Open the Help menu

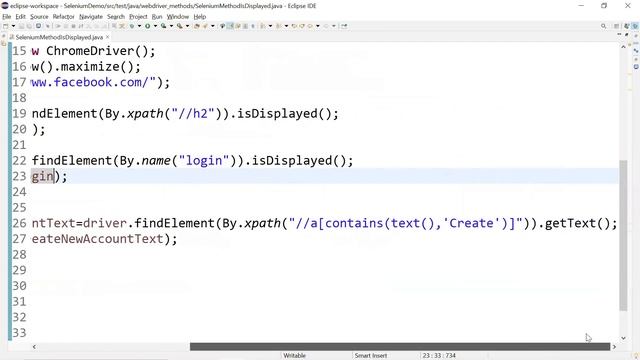pyautogui.click(x=200, y=16)
